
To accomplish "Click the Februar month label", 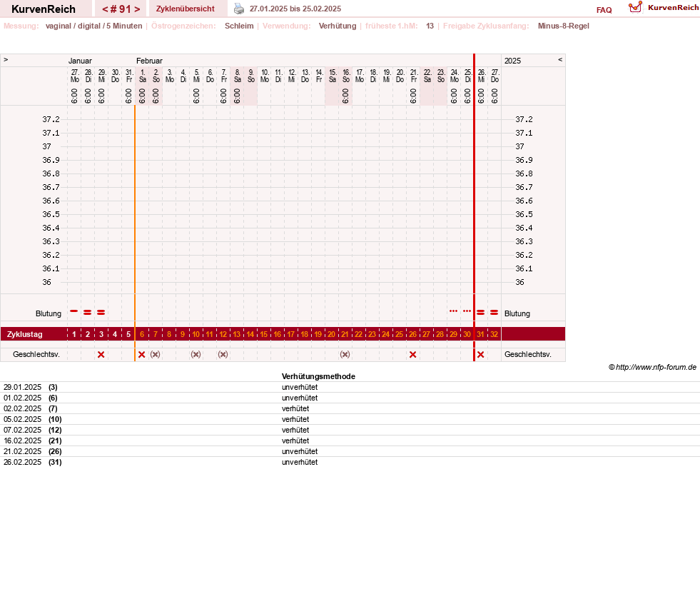I will [x=149, y=61].
